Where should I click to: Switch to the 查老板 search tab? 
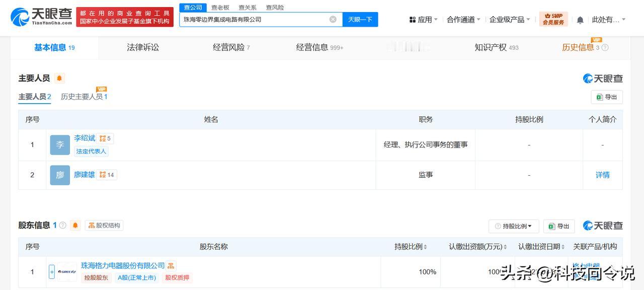(x=220, y=8)
